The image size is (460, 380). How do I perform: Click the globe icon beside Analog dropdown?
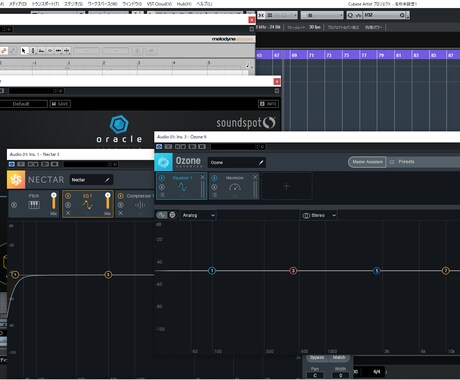click(x=172, y=215)
